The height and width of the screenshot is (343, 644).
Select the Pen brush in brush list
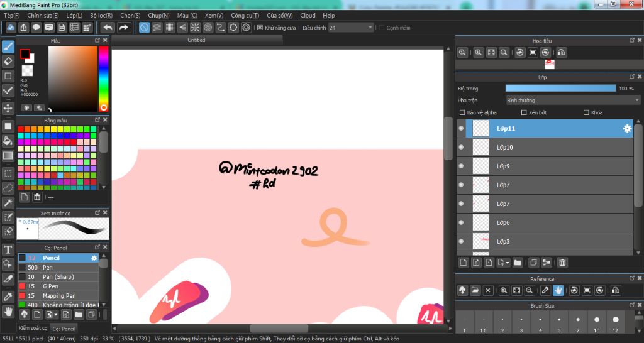coord(58,268)
